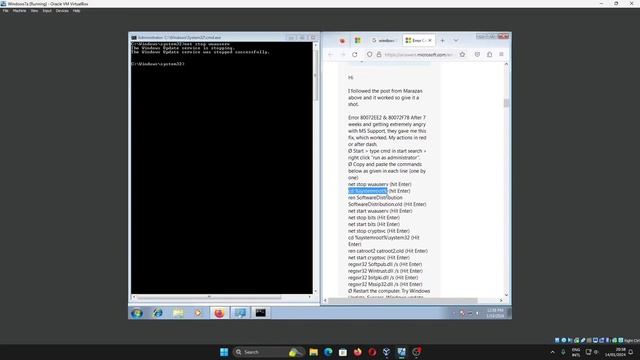Select the running VirtualBox VM taskbar icon

click(402, 352)
